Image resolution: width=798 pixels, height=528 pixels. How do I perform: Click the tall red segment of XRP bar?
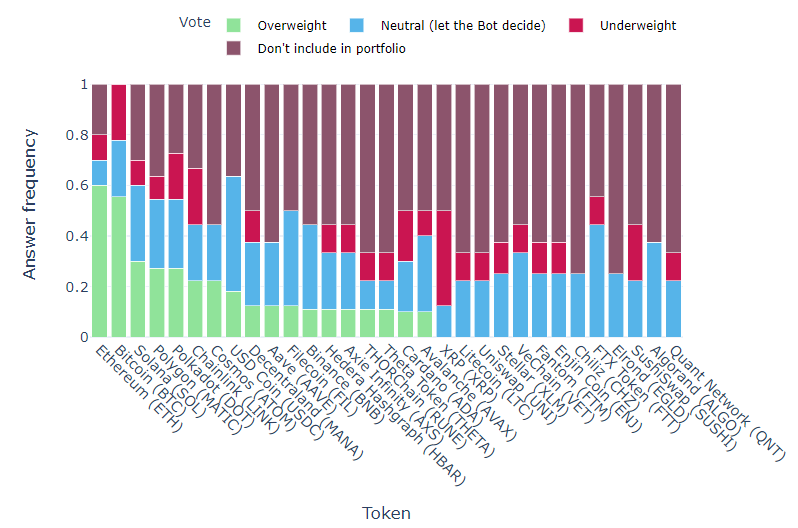pyautogui.click(x=444, y=258)
